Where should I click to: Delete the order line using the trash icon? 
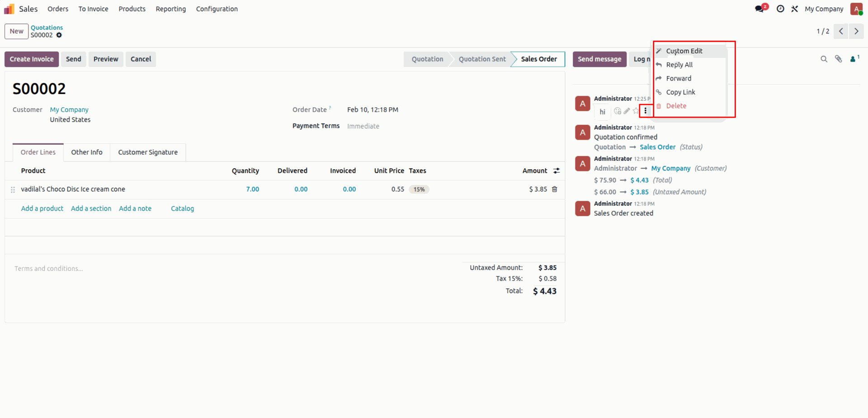tap(555, 189)
